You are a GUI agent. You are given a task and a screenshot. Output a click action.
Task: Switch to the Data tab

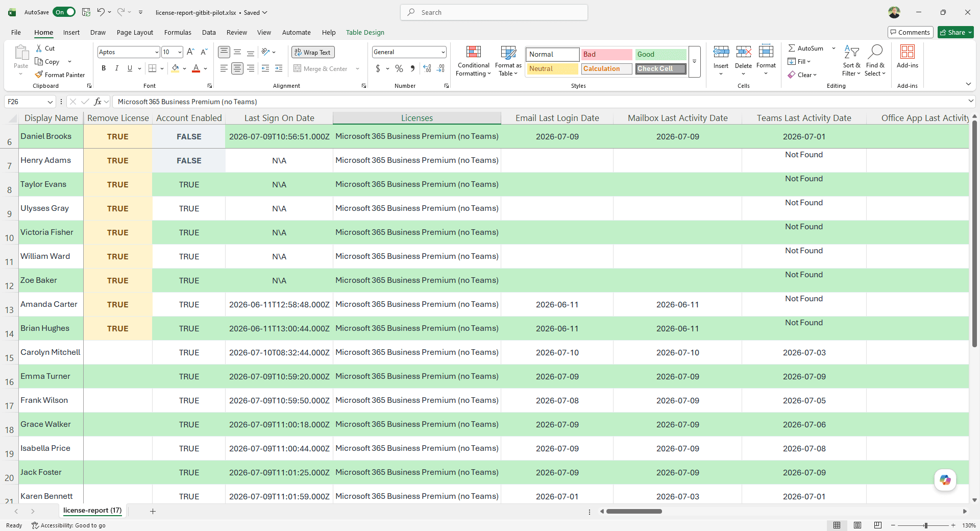[x=208, y=32]
